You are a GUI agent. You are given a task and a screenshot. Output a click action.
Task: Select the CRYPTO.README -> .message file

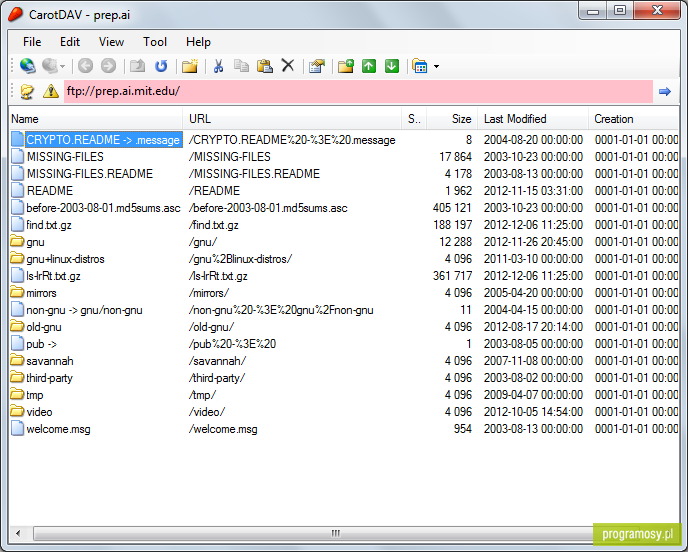[x=103, y=140]
